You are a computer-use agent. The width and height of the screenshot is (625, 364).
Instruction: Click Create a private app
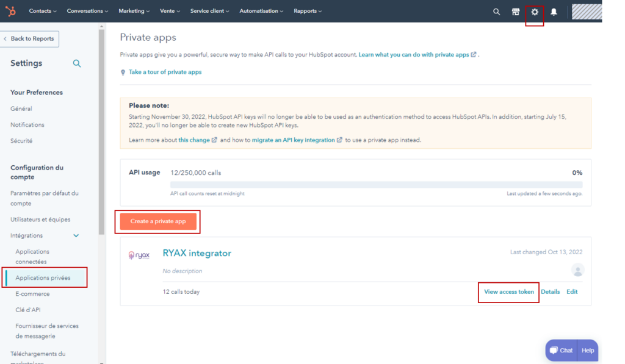(157, 221)
